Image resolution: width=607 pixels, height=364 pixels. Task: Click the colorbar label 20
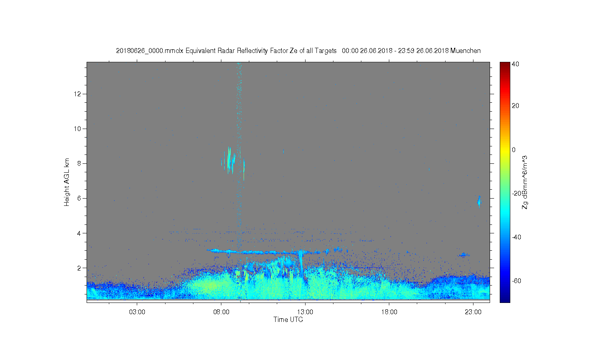click(x=516, y=106)
